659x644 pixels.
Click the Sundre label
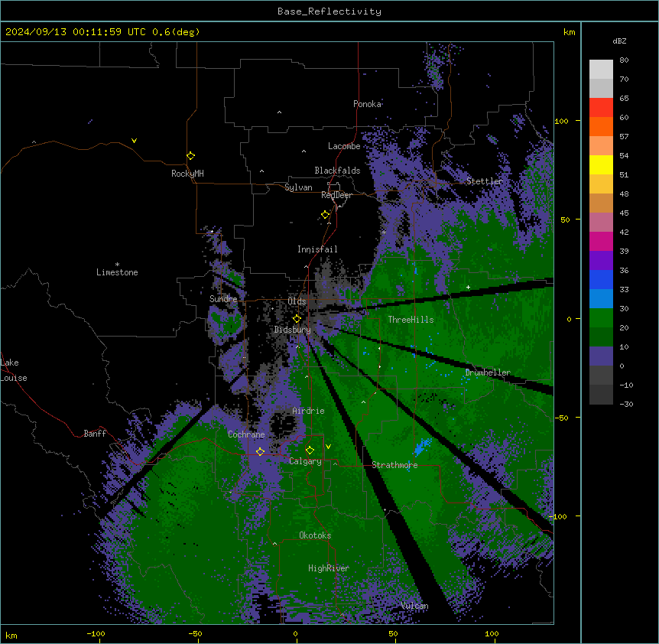coord(223,299)
